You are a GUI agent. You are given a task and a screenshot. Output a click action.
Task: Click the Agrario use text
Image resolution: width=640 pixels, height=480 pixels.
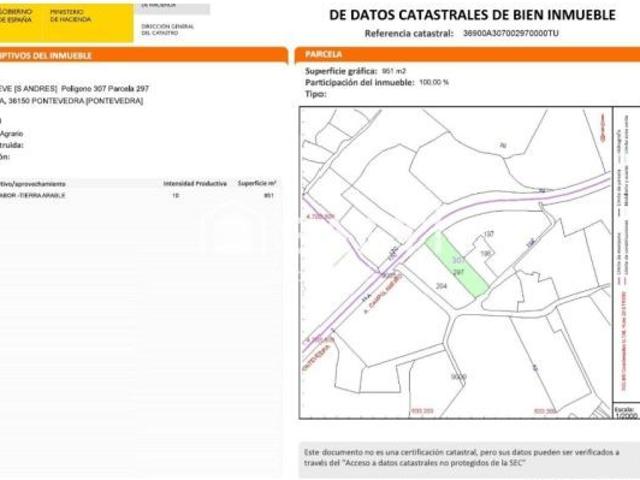[x=11, y=133]
